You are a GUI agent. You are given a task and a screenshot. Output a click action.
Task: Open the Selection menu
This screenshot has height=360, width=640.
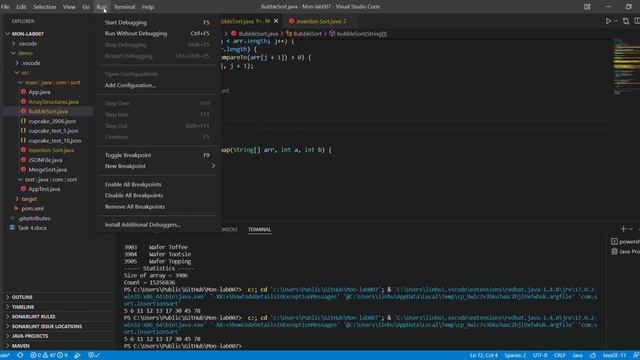[x=44, y=7]
